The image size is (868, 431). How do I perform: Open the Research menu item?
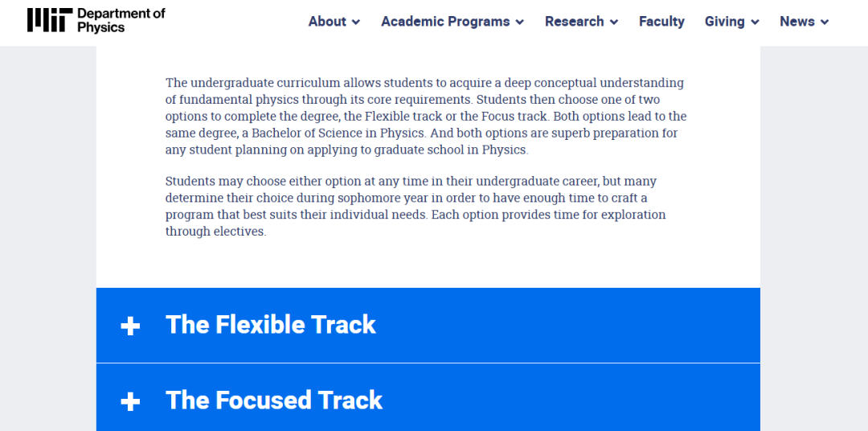pos(574,22)
